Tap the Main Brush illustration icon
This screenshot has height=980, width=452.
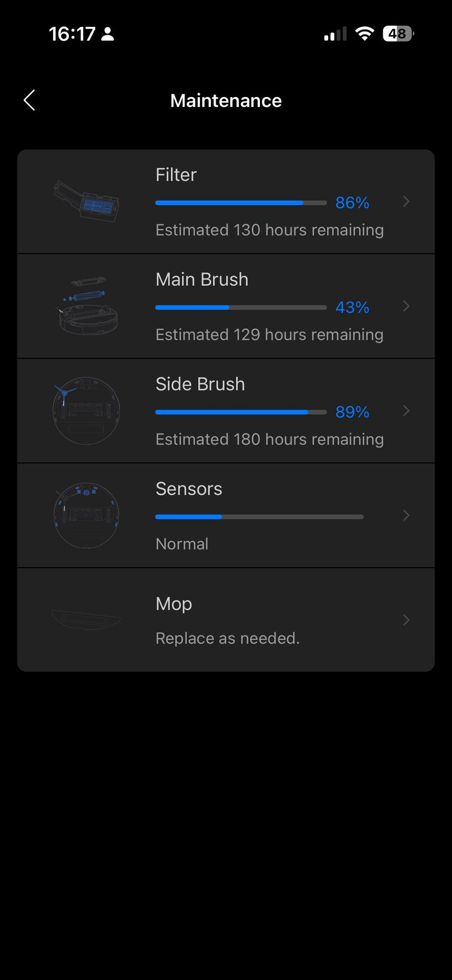[88, 306]
